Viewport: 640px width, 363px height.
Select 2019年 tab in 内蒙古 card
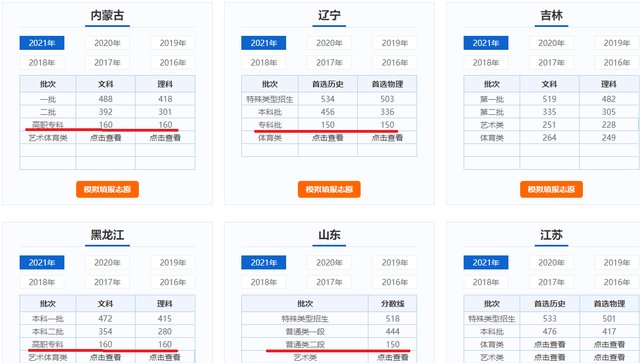(x=173, y=43)
